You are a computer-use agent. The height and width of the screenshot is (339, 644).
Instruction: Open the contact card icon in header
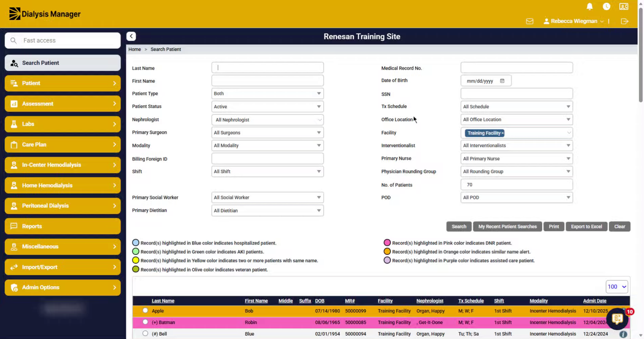624,6
